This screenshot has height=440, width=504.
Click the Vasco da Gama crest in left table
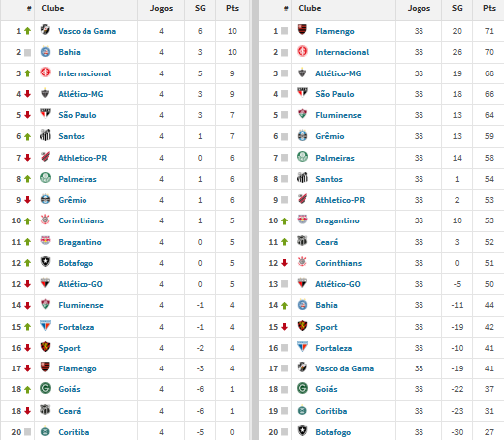point(45,30)
